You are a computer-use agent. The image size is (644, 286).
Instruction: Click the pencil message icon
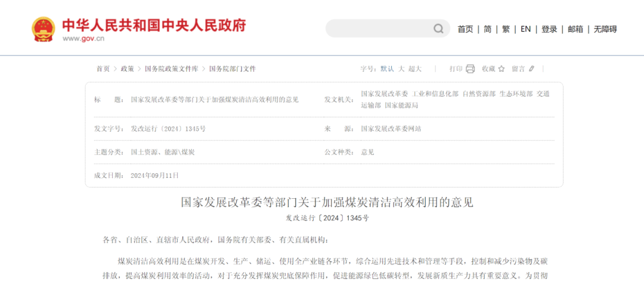531,69
